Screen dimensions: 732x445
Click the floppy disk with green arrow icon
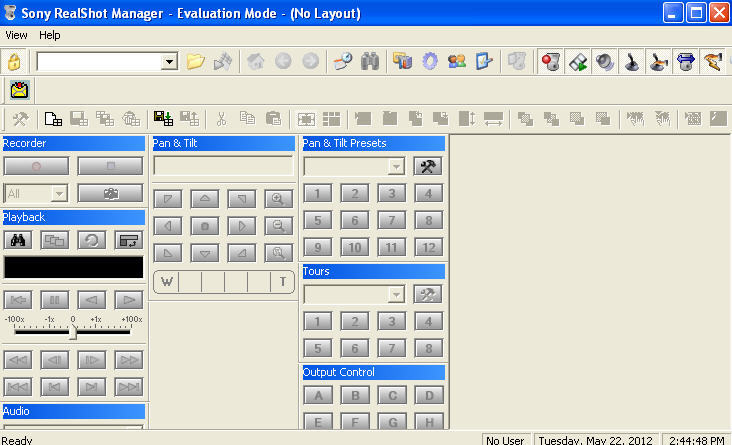point(163,119)
